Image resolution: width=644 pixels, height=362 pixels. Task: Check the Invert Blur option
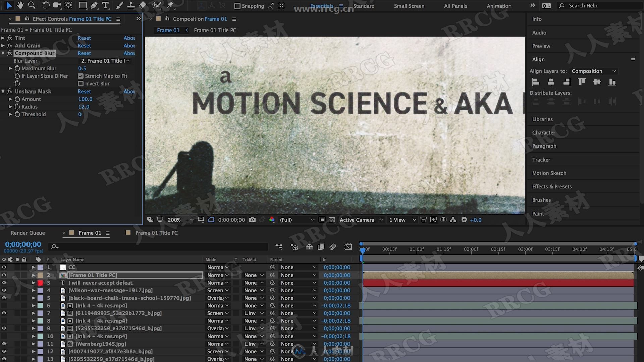[x=80, y=84]
